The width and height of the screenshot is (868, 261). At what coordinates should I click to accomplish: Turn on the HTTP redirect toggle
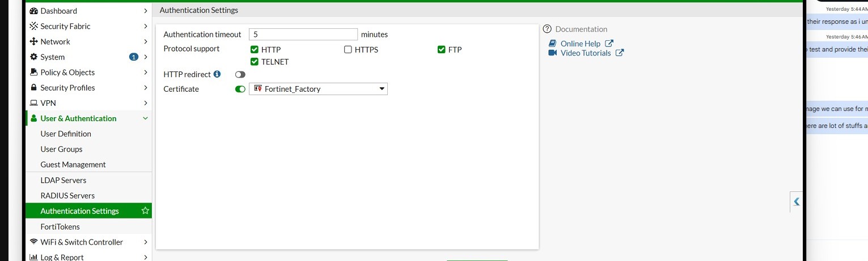click(240, 75)
